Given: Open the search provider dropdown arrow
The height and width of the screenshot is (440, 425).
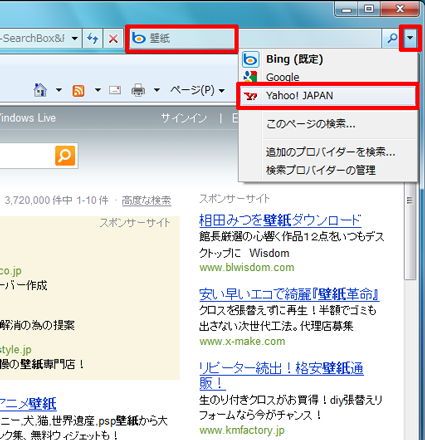Looking at the screenshot, I should pos(410,38).
